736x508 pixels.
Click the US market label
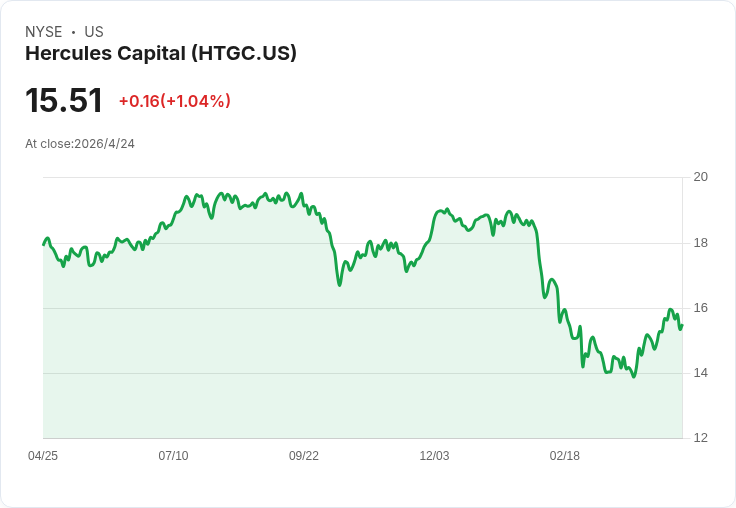pyautogui.click(x=94, y=32)
